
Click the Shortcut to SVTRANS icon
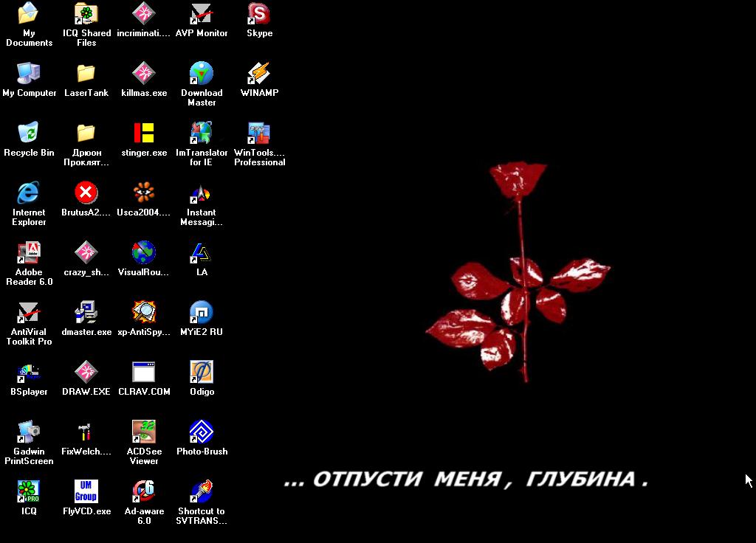click(x=202, y=491)
